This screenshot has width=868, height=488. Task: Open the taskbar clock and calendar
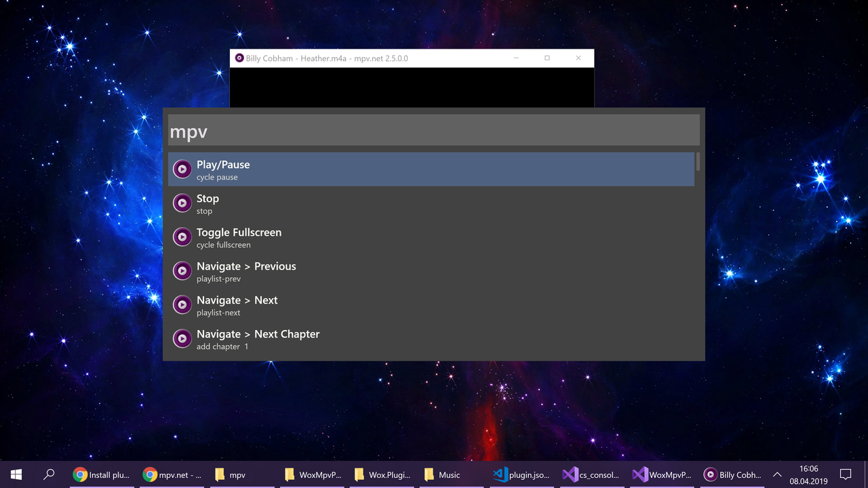pos(808,474)
